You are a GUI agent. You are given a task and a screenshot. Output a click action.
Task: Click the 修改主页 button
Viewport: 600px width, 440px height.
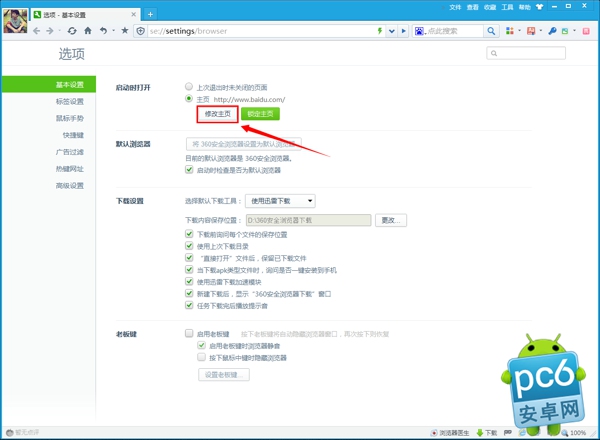pyautogui.click(x=217, y=114)
